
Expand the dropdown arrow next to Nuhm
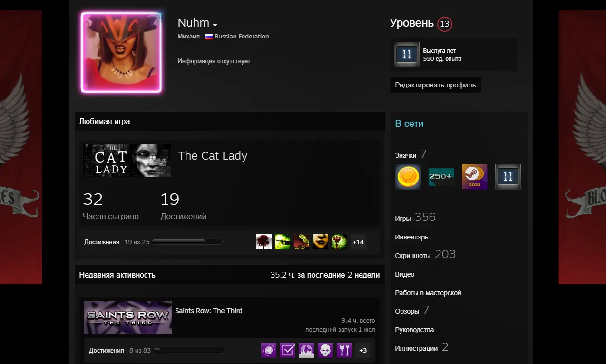click(215, 25)
